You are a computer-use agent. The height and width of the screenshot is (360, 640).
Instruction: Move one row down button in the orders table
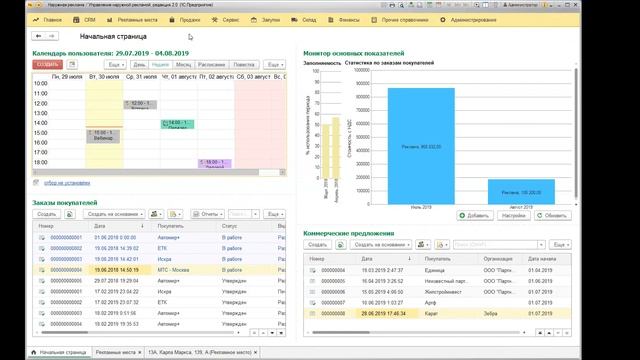click(272, 333)
